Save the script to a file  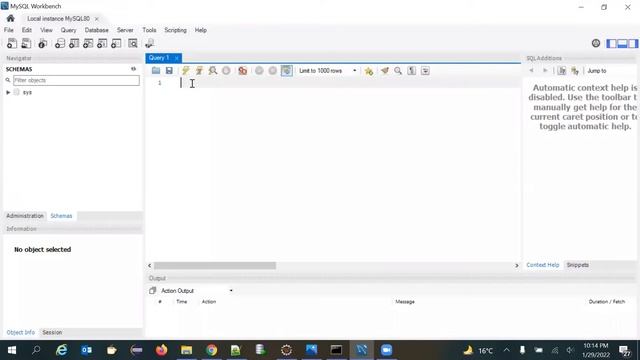coord(169,71)
